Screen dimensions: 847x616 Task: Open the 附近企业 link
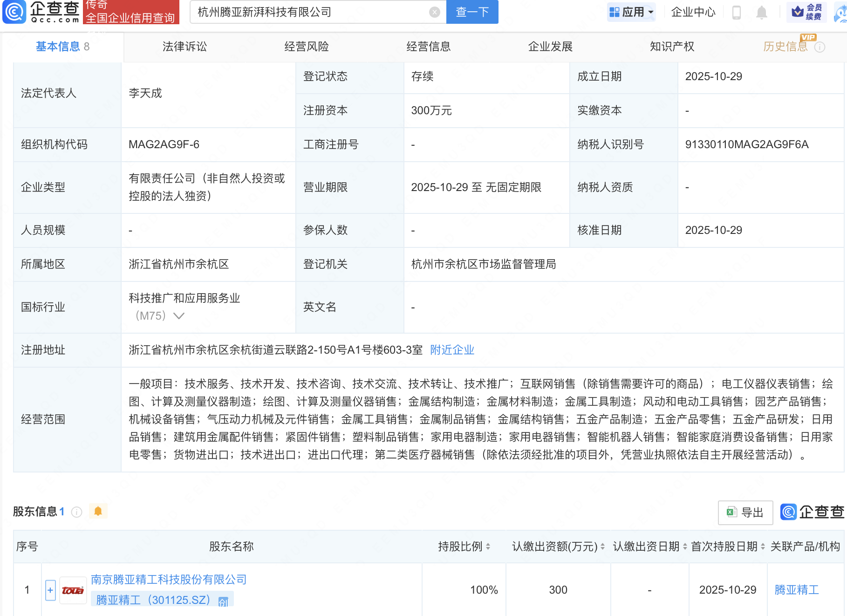pos(452,350)
